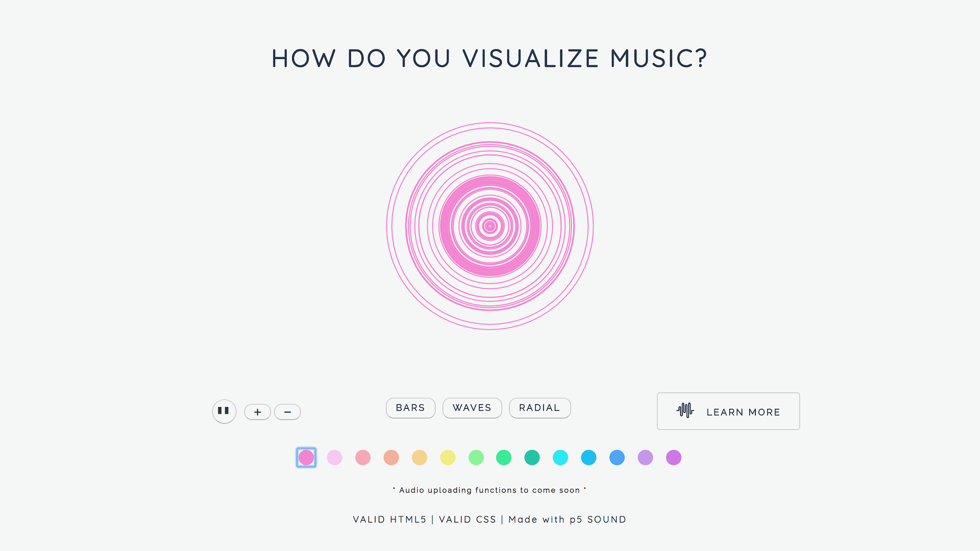Select the teal color swatch
980x551 pixels.
click(x=532, y=457)
